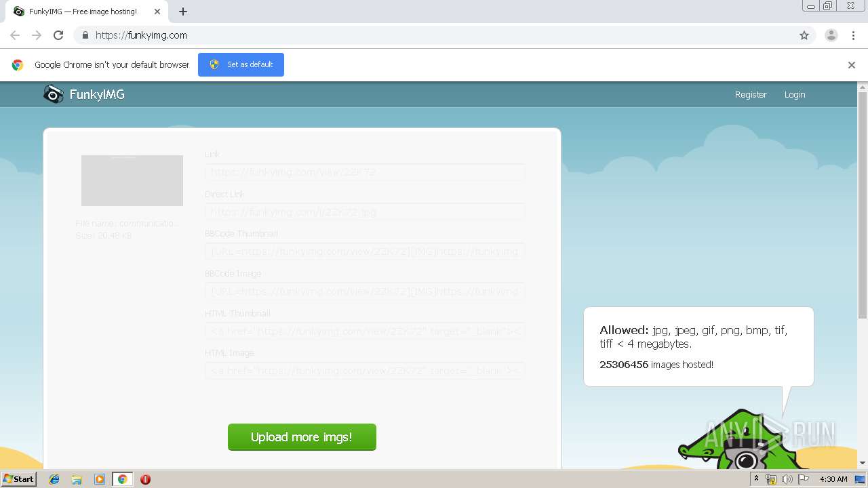Close the FunkyIMG browser tab
Screen dimensions: 868x488
tap(157, 12)
